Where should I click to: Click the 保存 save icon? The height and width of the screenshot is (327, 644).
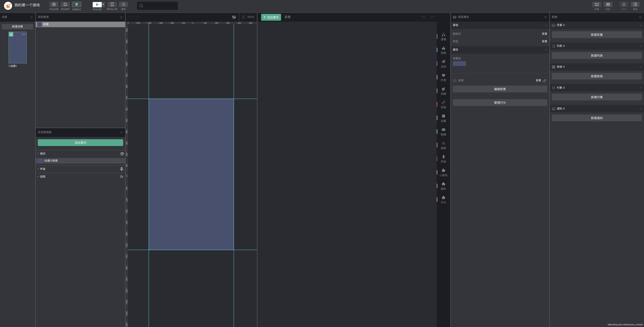click(624, 5)
